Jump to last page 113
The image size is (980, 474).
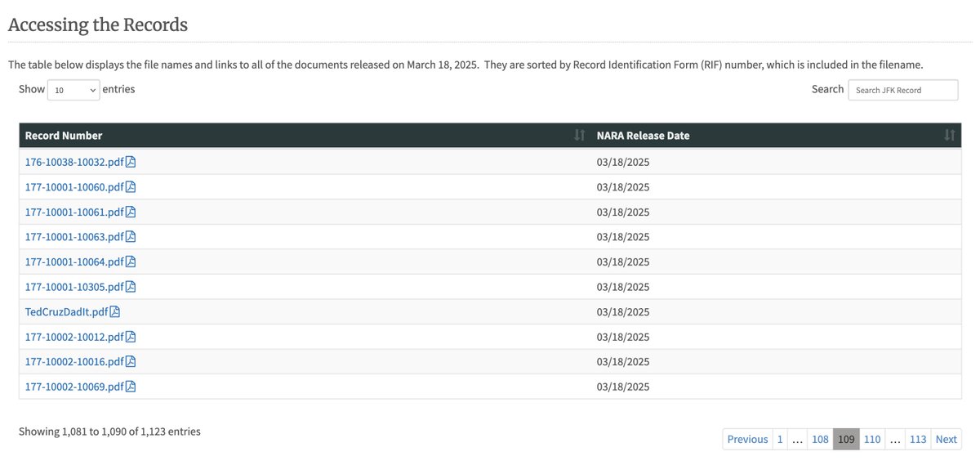point(918,439)
